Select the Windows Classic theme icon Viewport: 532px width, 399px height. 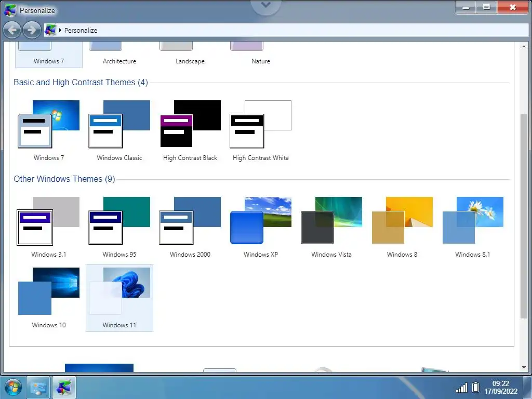[x=119, y=124]
